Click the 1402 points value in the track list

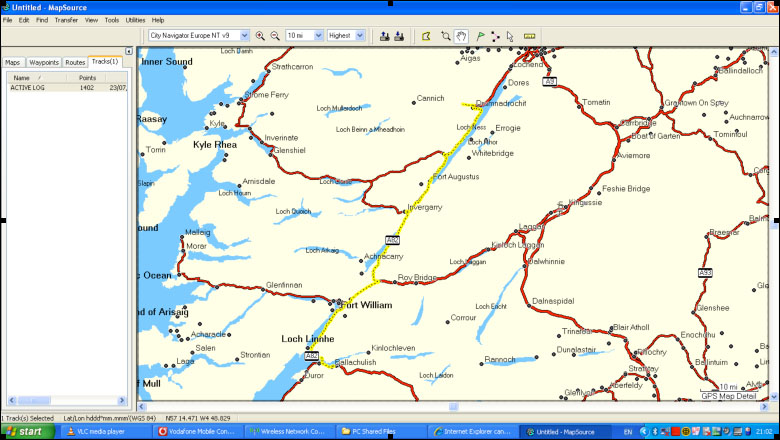[87, 88]
